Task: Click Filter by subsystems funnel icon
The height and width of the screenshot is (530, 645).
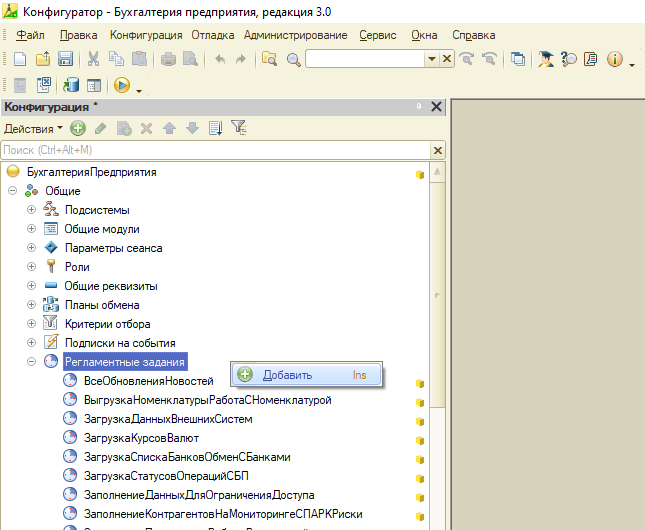Action: pos(239,128)
